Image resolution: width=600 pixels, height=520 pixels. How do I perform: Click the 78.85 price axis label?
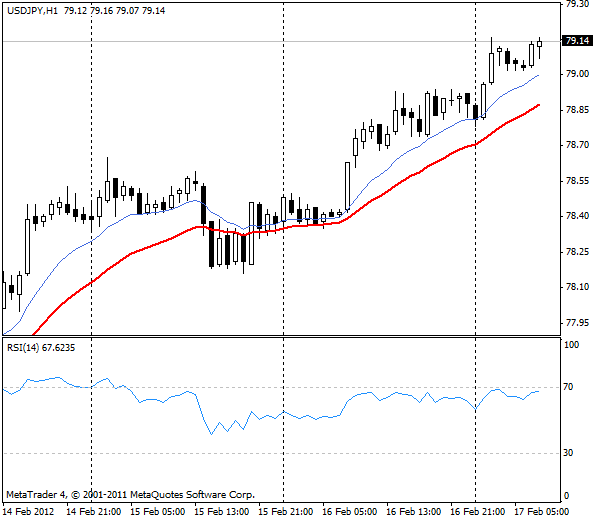(x=577, y=110)
